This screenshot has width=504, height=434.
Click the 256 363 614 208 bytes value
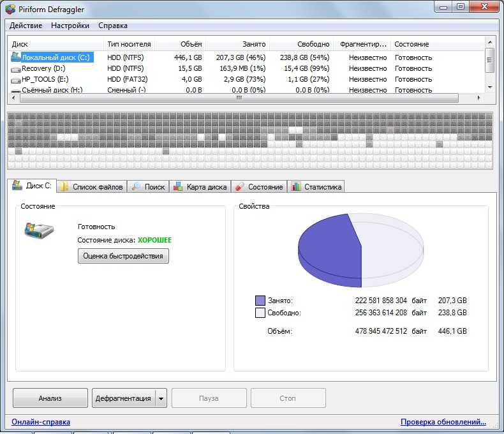click(x=381, y=313)
